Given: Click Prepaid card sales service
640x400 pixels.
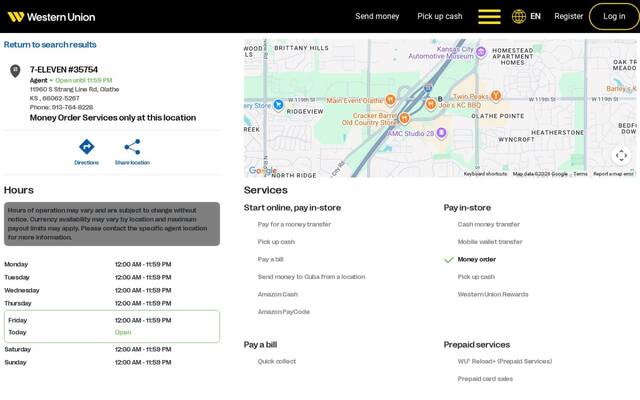Looking at the screenshot, I should click(485, 379).
